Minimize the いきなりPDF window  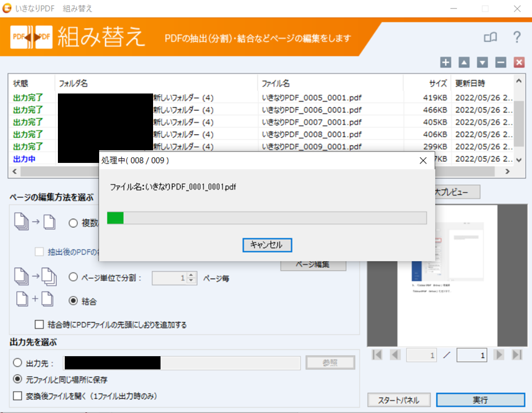point(453,9)
